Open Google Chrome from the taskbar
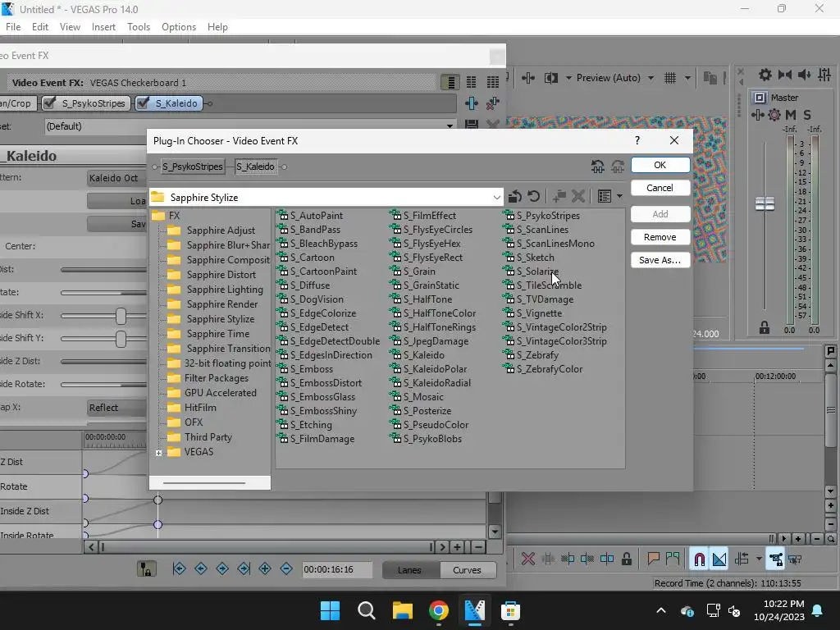This screenshot has height=630, width=840. click(439, 610)
